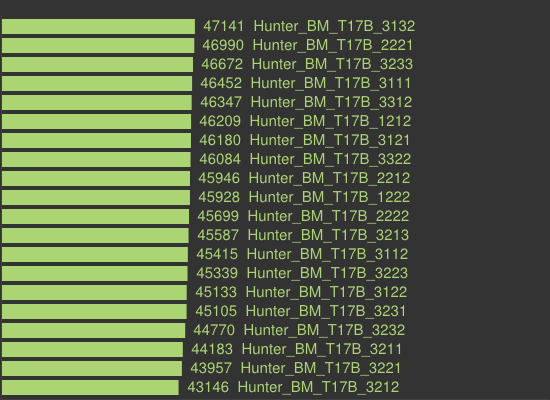The image size is (550, 400).
Task: Choose the Hunter_BM_T17B_3231 label
Action: click(326, 311)
